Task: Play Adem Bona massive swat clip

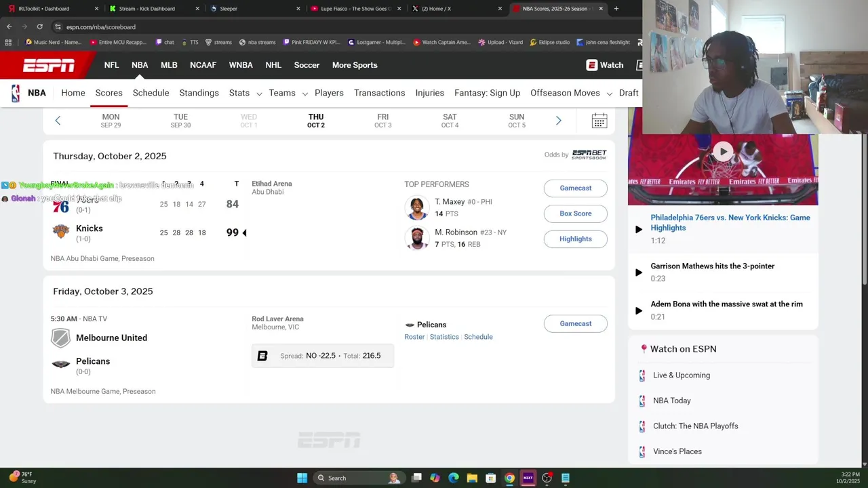Action: tap(639, 310)
